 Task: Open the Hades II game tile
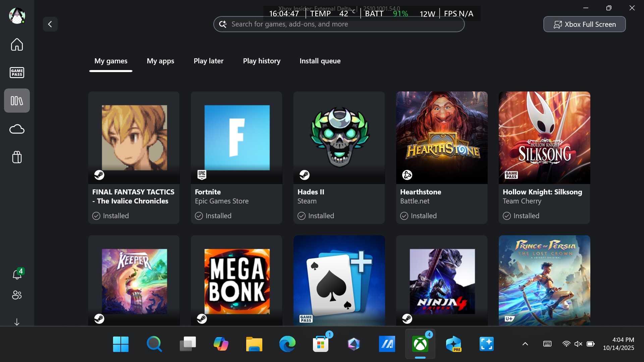point(339,158)
